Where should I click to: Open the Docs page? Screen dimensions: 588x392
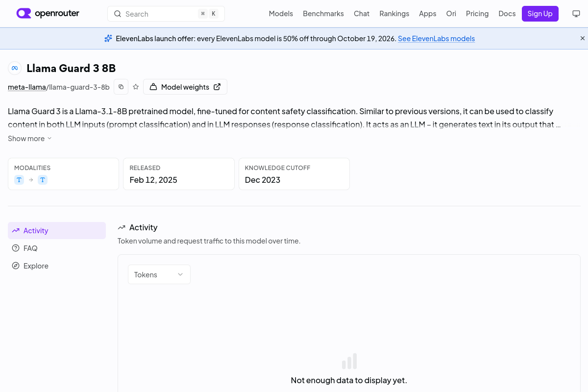tap(507, 14)
